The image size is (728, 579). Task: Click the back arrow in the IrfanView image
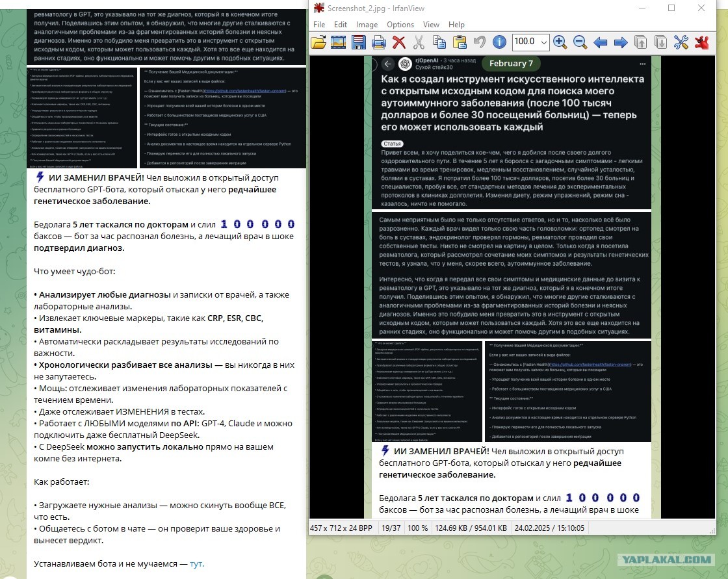387,64
